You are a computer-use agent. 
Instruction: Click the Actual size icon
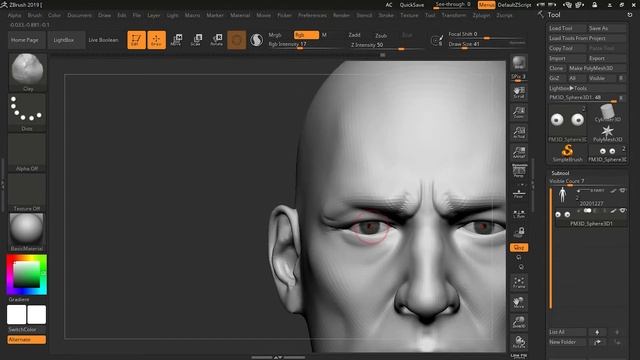click(x=519, y=132)
